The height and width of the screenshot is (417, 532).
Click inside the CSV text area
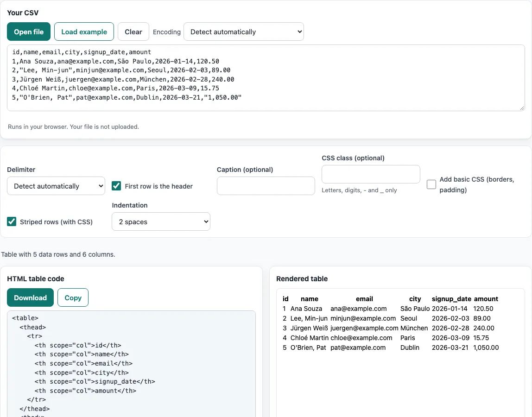266,78
